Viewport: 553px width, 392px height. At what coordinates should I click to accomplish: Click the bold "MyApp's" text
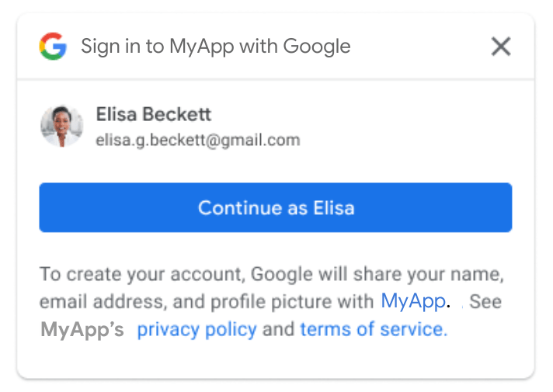coord(82,329)
